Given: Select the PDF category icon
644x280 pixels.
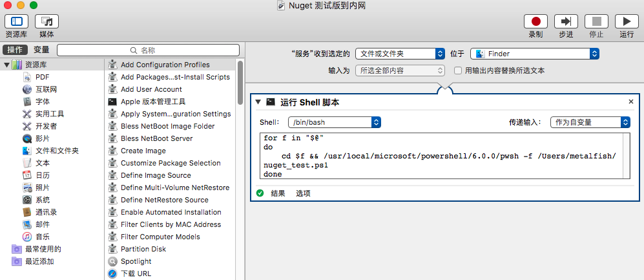Looking at the screenshot, I should pyautogui.click(x=27, y=77).
